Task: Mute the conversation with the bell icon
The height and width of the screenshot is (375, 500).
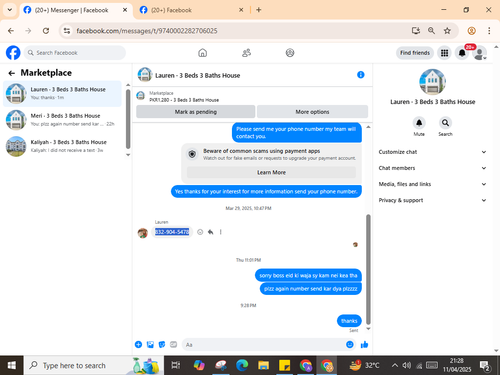Action: (x=419, y=123)
